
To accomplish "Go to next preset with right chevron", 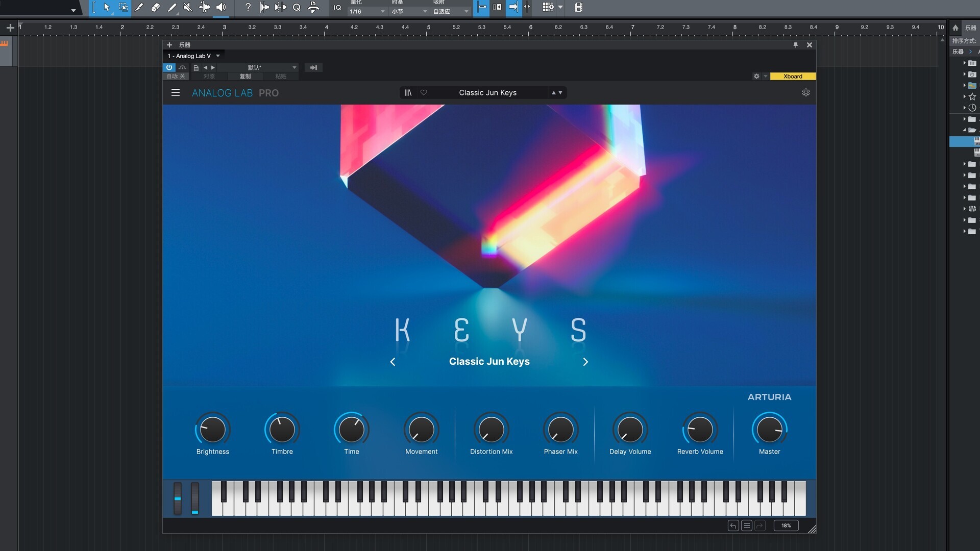I will coord(585,362).
